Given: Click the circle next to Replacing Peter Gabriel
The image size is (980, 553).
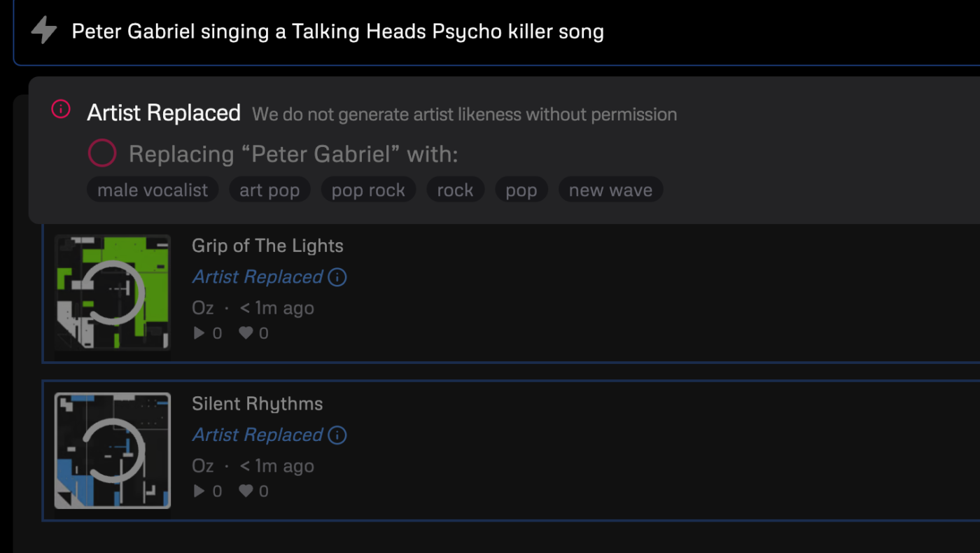Looking at the screenshot, I should 101,153.
